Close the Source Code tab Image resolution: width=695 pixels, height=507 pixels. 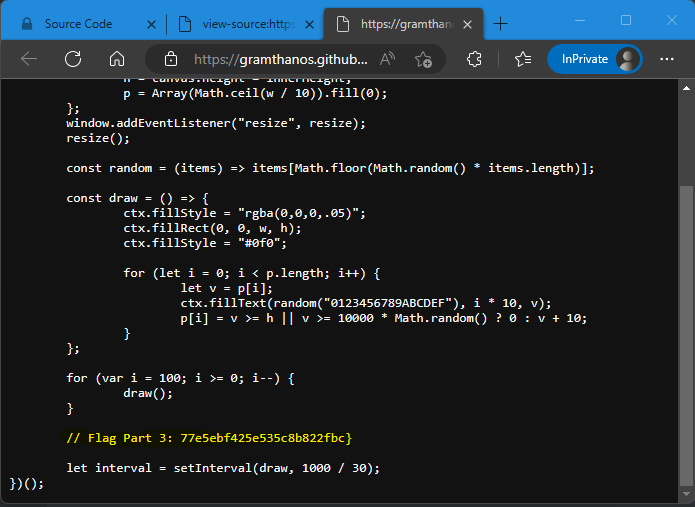151,23
